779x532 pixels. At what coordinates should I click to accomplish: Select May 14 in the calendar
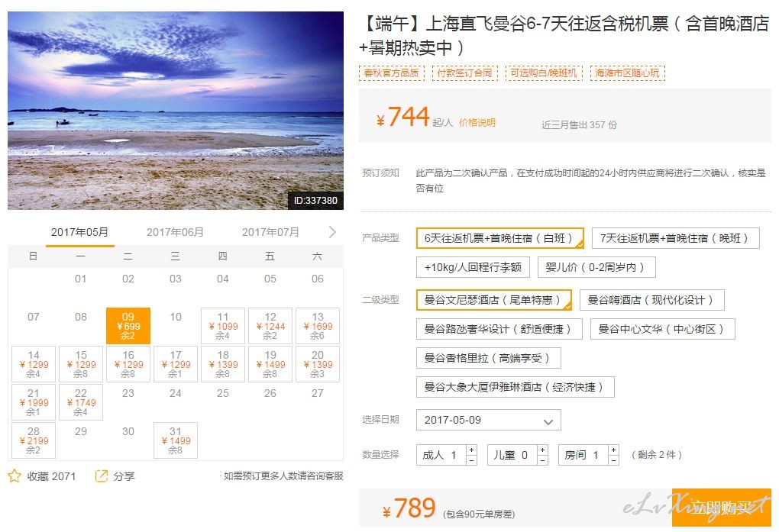(x=34, y=364)
